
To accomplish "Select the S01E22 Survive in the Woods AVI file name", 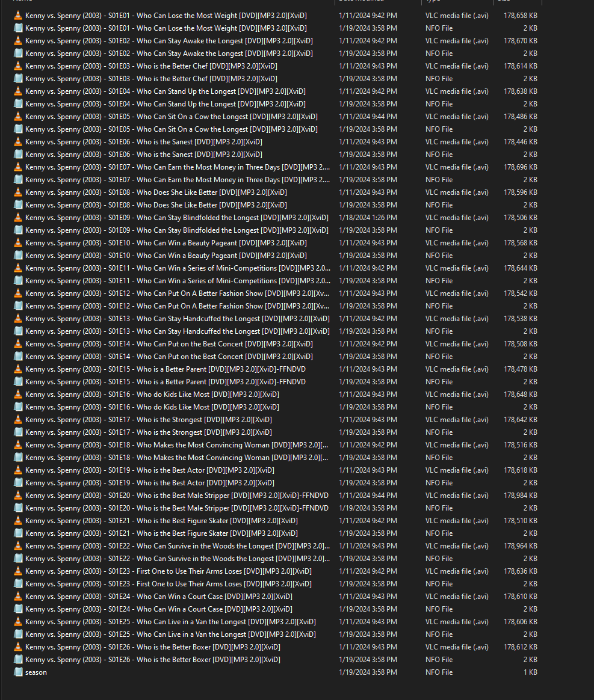I will (x=178, y=545).
